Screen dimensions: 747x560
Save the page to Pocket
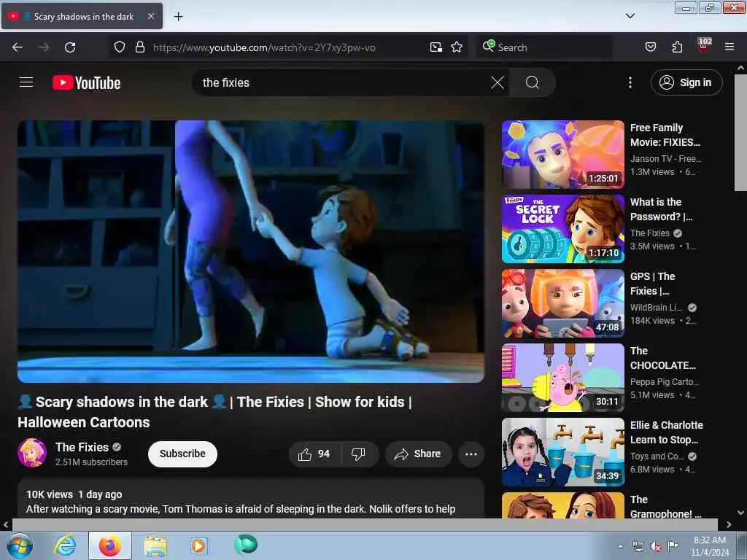point(650,47)
